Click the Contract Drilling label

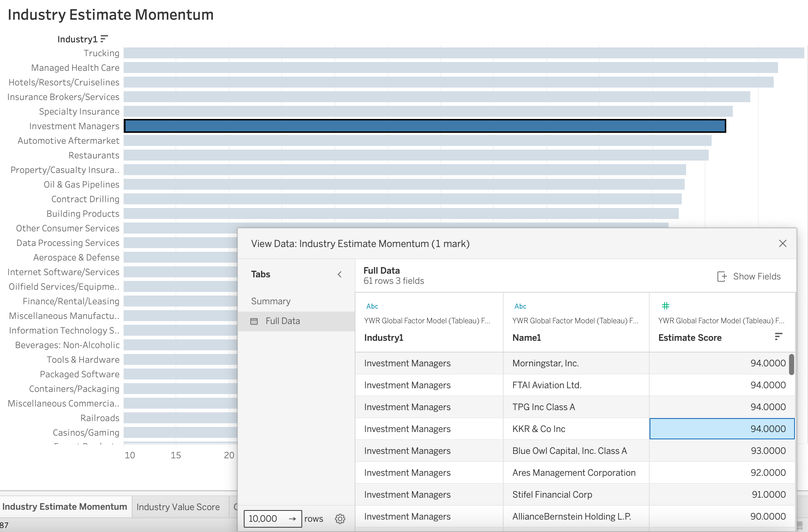(85, 199)
